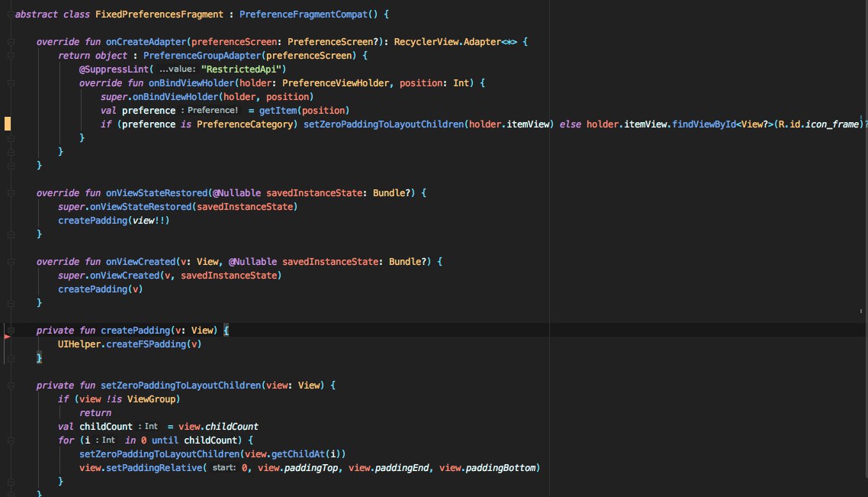Click the ': Int' hint after childCount
Screen dimensions: 868x497
[149, 427]
